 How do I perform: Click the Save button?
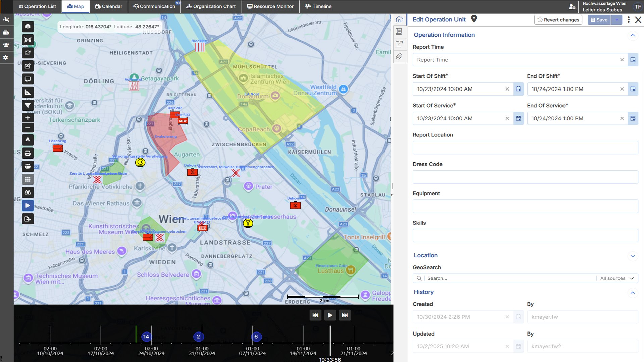[x=599, y=20]
